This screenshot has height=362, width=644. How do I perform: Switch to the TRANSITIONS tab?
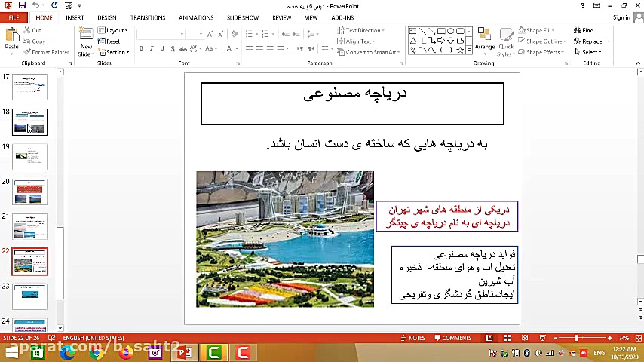pos(148,17)
